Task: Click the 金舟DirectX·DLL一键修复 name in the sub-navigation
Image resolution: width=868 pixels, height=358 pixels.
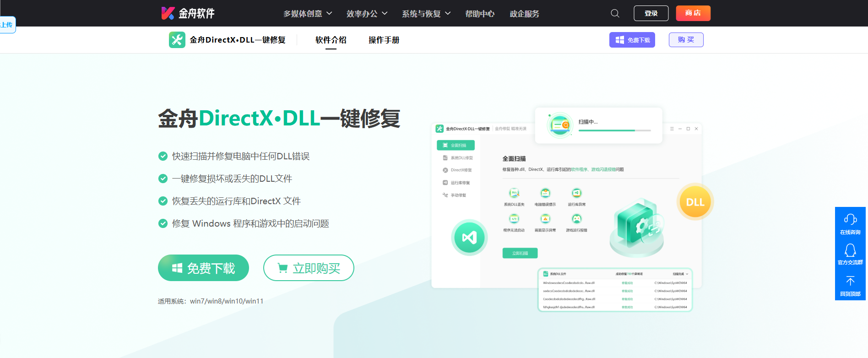Action: tap(238, 40)
